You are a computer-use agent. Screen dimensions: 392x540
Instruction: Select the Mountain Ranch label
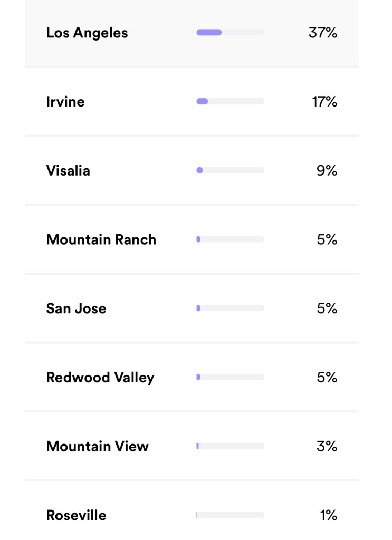(101, 239)
